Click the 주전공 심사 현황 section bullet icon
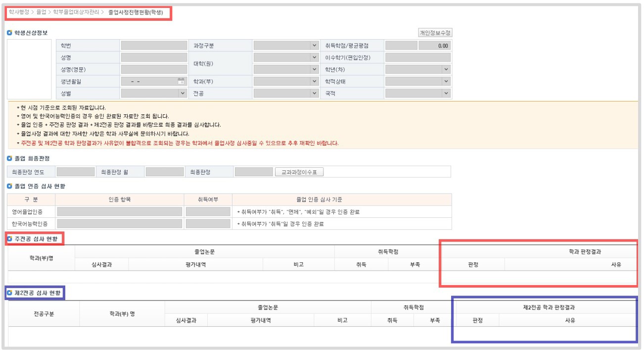This screenshot has height=350, width=644. (x=10, y=239)
